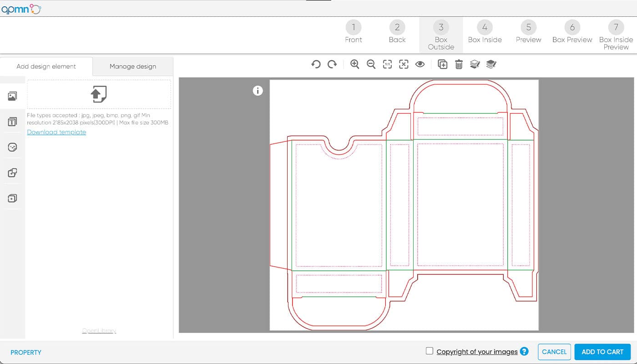The width and height of the screenshot is (637, 364).
Task: Open the sticker/clipart sidebar tool
Action: [13, 147]
